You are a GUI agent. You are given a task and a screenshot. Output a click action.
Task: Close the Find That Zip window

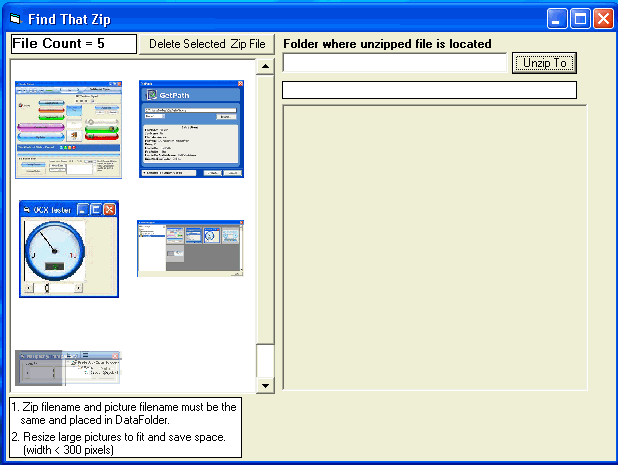(x=603, y=18)
